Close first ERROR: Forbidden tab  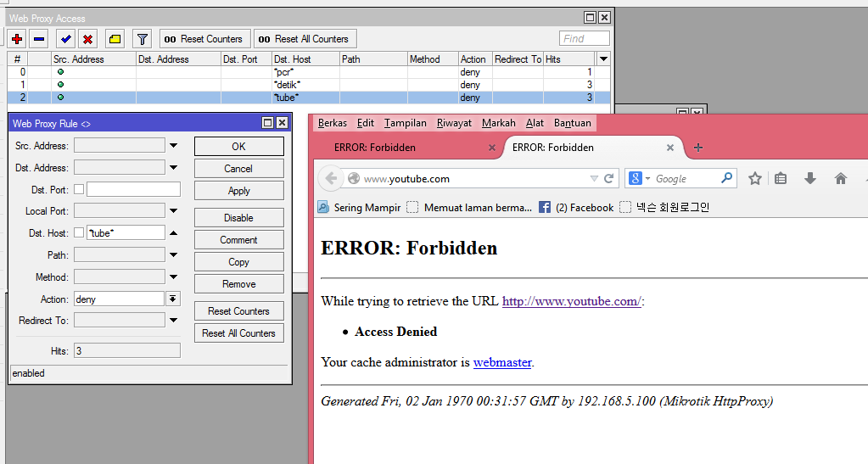(x=491, y=148)
